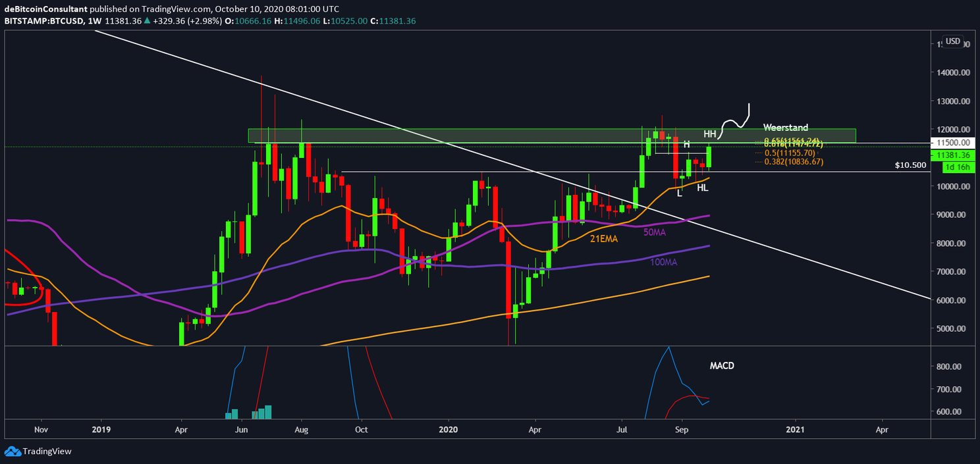
Task: Select the HH annotation label
Action: coord(709,134)
